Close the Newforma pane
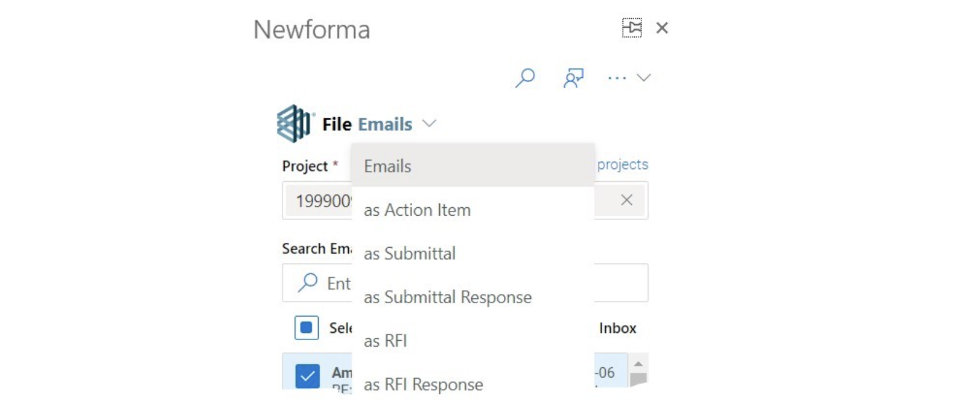The width and height of the screenshot is (980, 412). (662, 28)
